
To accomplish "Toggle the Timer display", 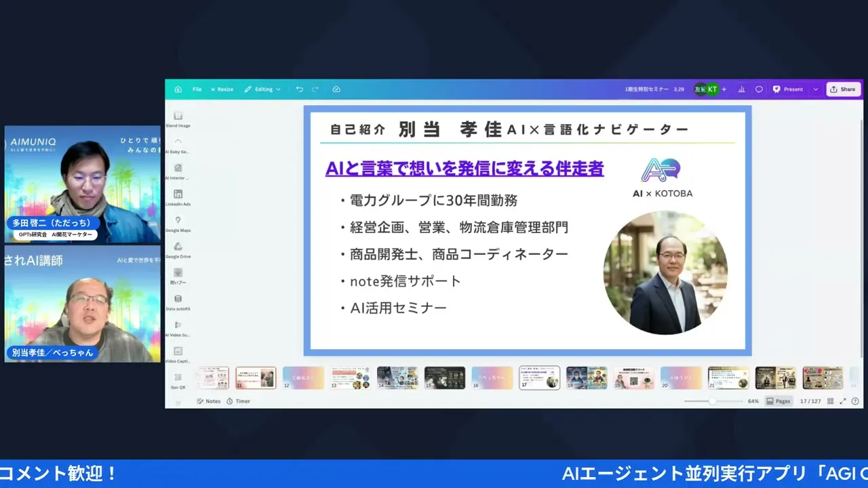I will [x=239, y=401].
